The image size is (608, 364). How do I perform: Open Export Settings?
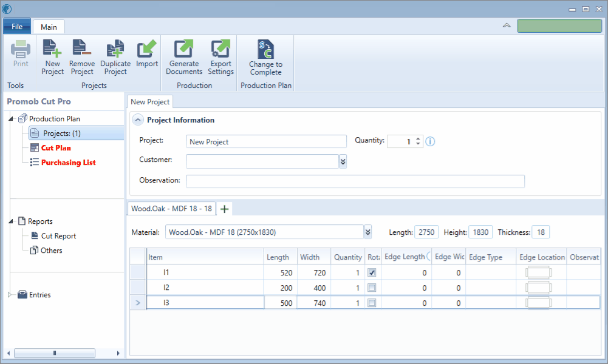(x=220, y=57)
